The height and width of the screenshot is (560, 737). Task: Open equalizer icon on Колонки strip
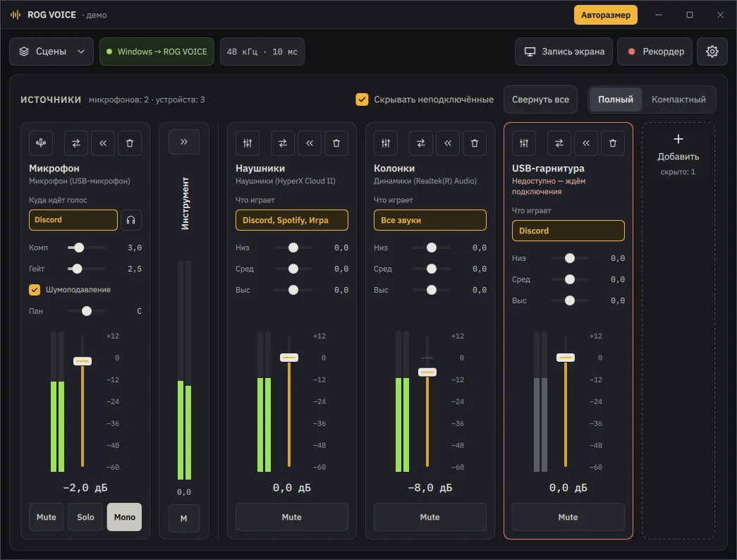click(x=386, y=143)
